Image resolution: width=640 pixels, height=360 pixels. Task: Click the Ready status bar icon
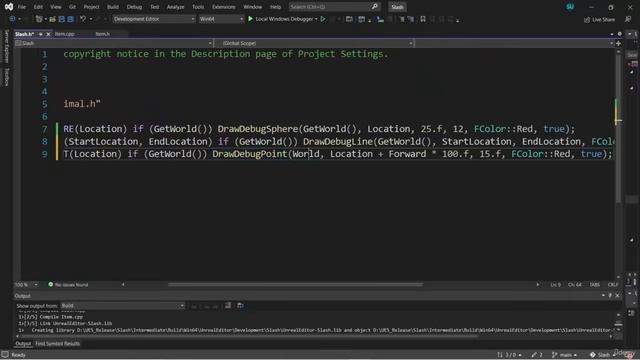[x=5, y=355]
